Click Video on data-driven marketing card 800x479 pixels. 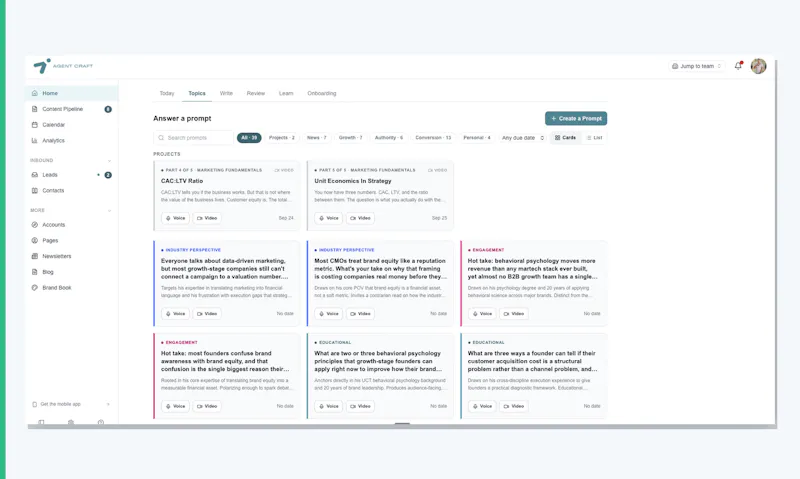click(x=207, y=314)
